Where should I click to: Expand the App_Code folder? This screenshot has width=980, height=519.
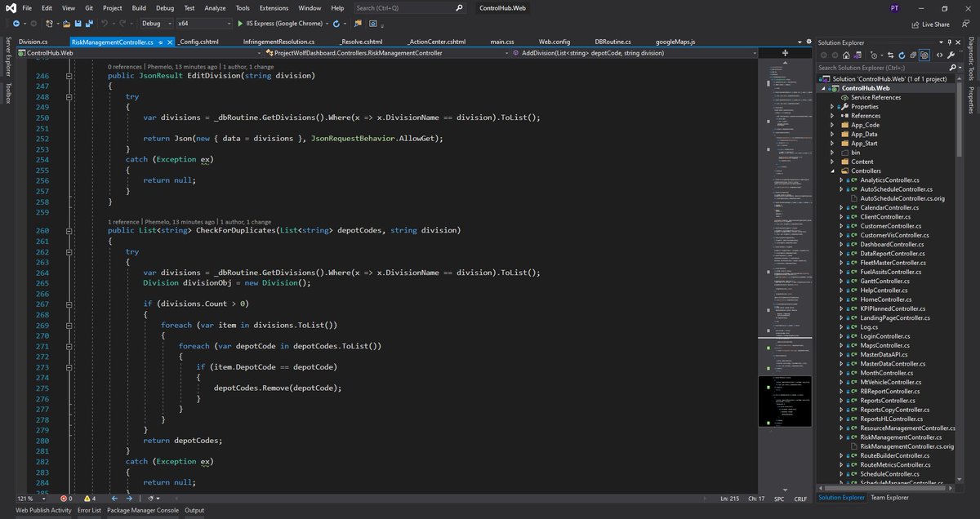pyautogui.click(x=832, y=125)
